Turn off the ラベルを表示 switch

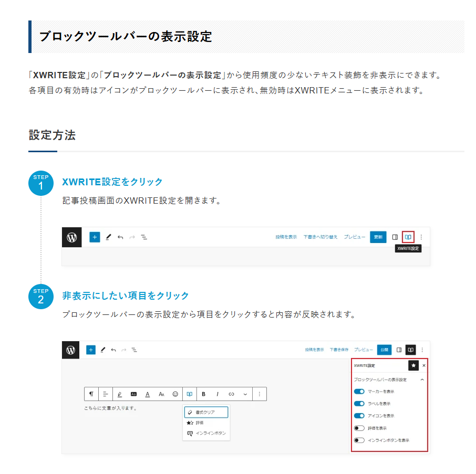[359, 404]
